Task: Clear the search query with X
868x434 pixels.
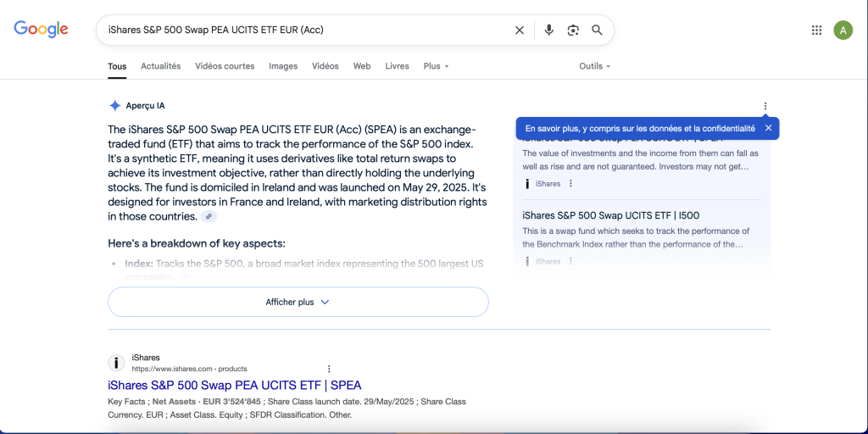Action: coord(520,30)
